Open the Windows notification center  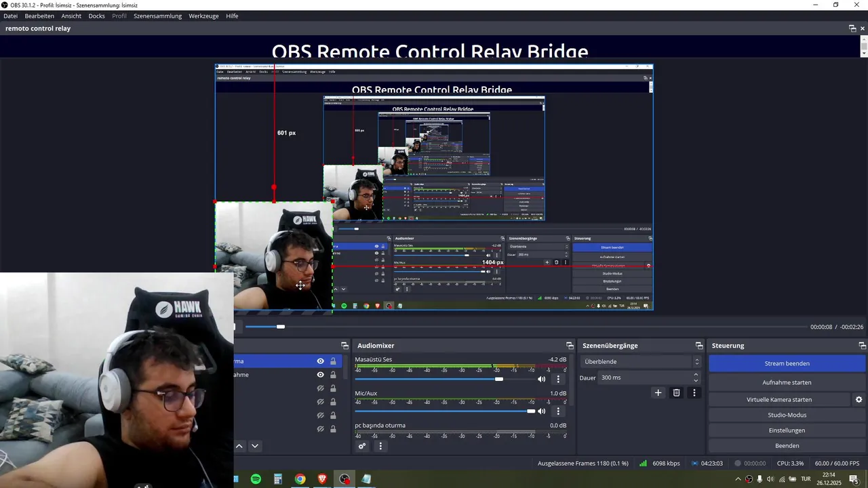pyautogui.click(x=854, y=479)
